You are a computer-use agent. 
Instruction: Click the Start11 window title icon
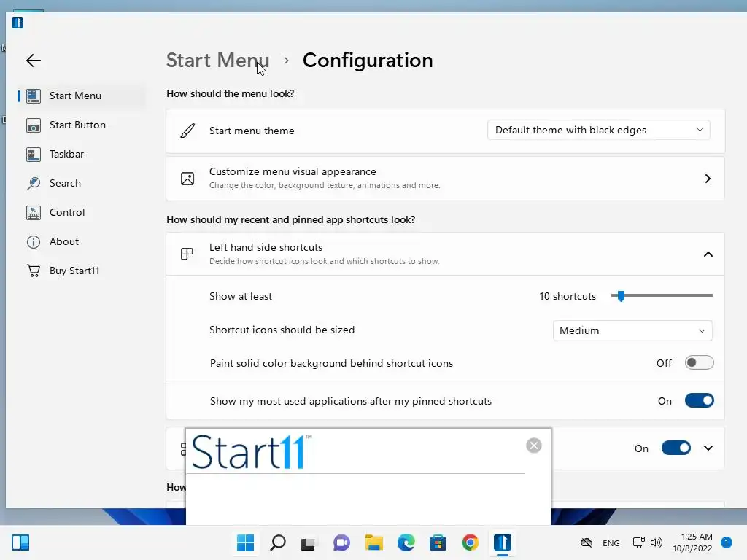click(18, 23)
